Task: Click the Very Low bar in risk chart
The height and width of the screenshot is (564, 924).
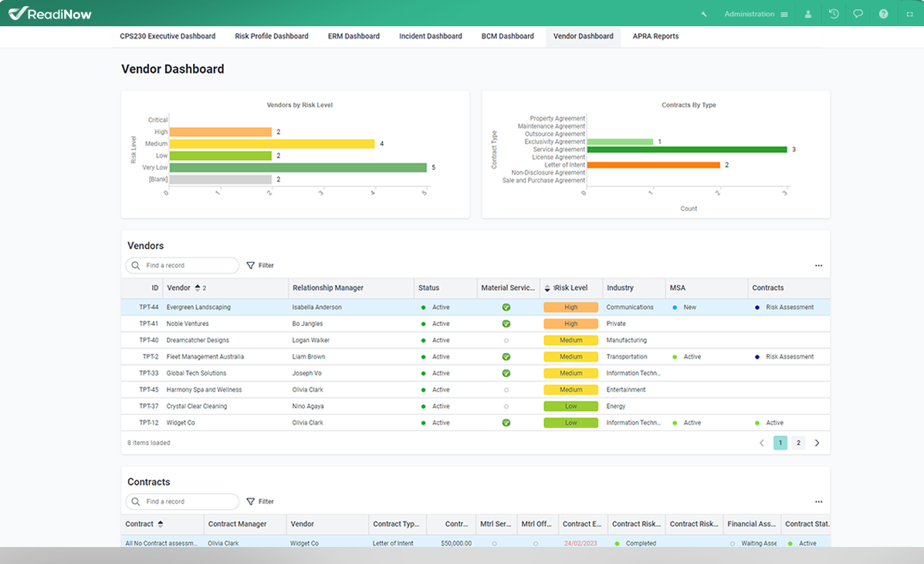Action: 297,168
